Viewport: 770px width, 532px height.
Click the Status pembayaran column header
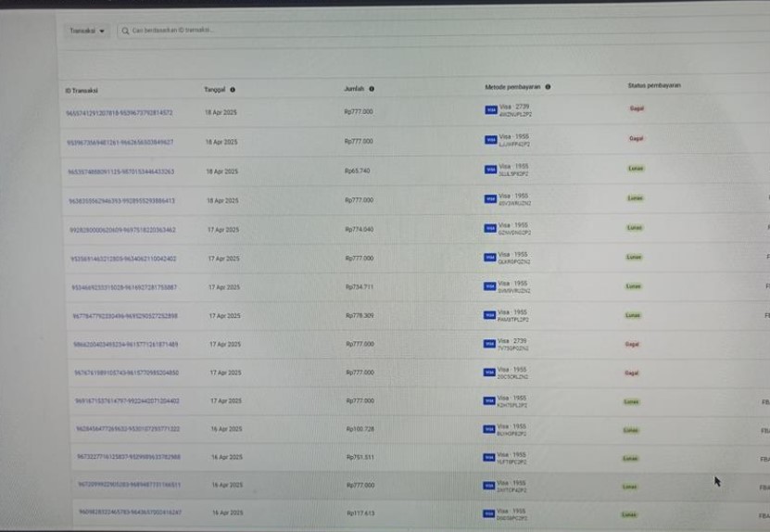point(654,85)
